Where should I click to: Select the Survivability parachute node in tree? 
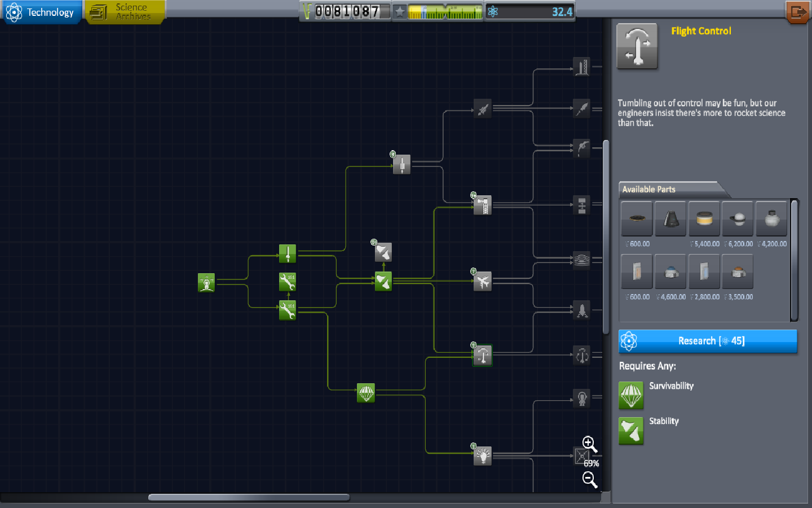click(x=366, y=393)
